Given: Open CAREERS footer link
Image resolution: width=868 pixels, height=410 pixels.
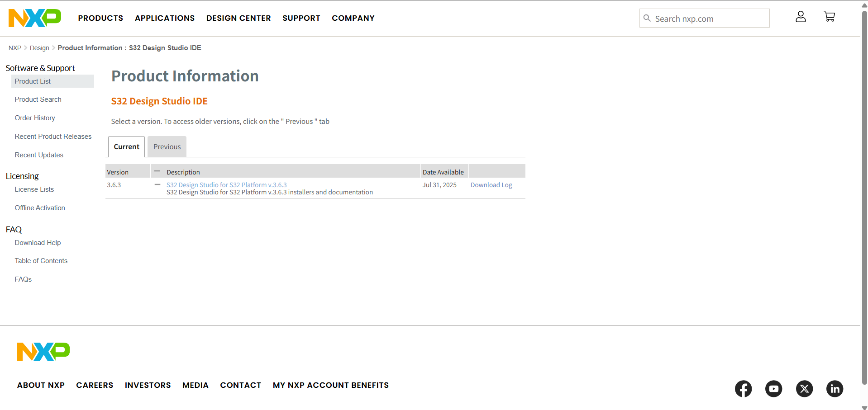Looking at the screenshot, I should tap(95, 385).
